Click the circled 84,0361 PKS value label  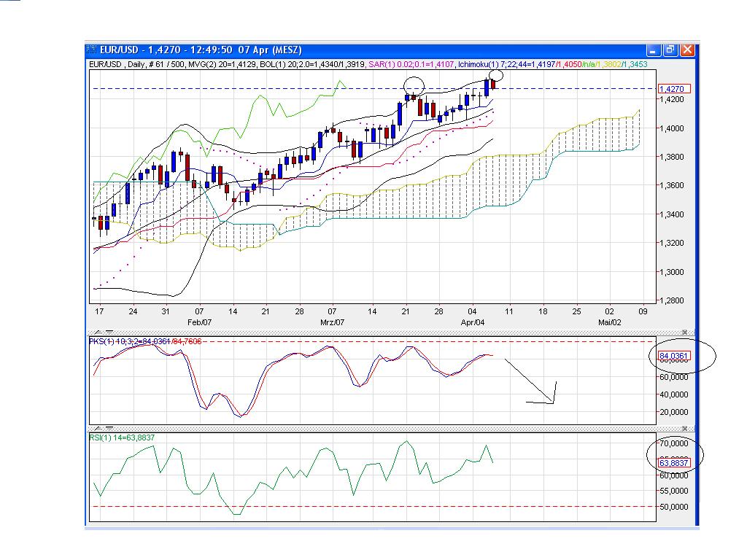[x=674, y=355]
